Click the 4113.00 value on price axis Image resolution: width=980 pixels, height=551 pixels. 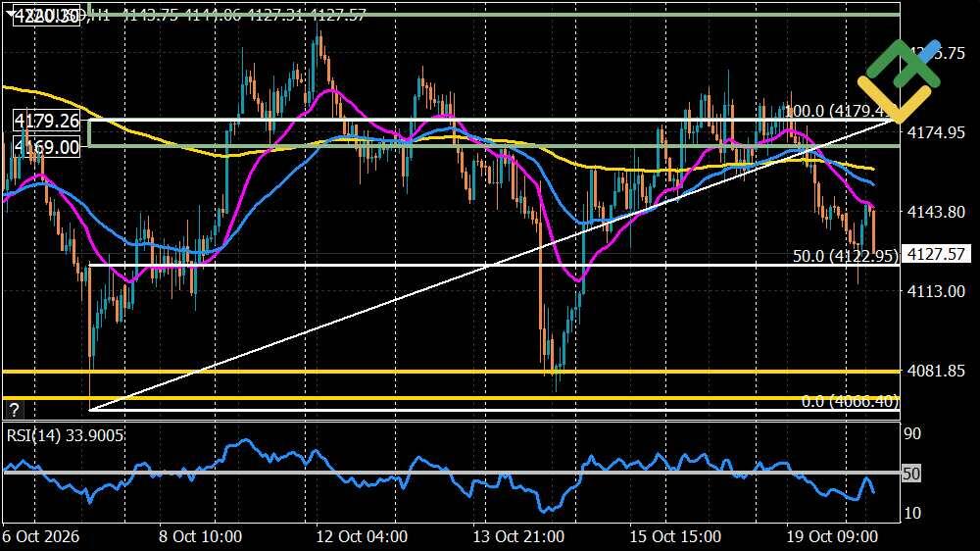936,291
